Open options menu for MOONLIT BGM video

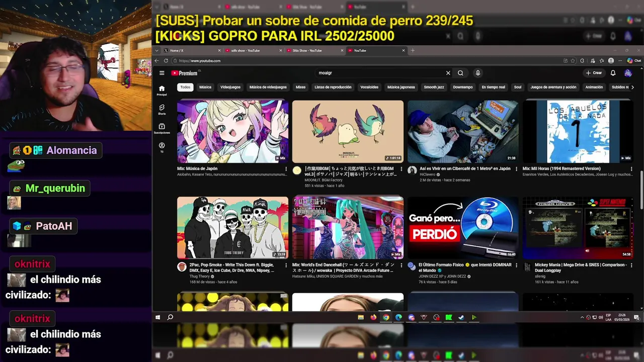(x=401, y=169)
